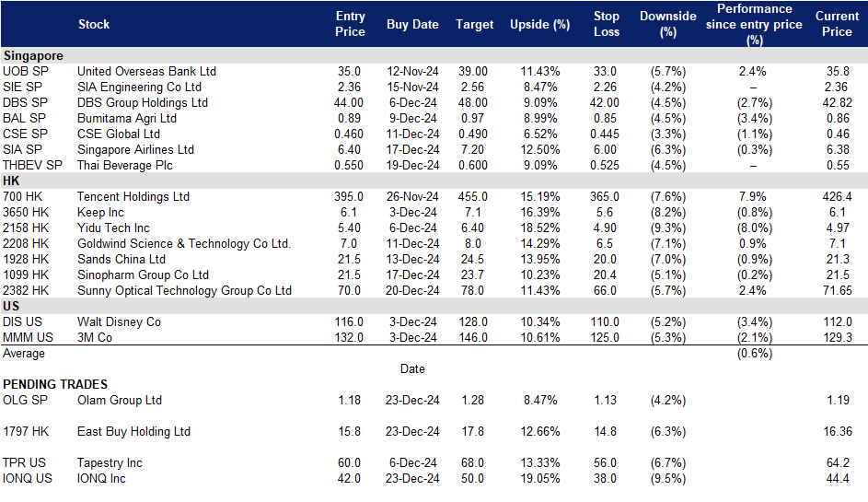Click the 'DBS SP' ticker cell
The image size is (868, 502).
[x=26, y=102]
